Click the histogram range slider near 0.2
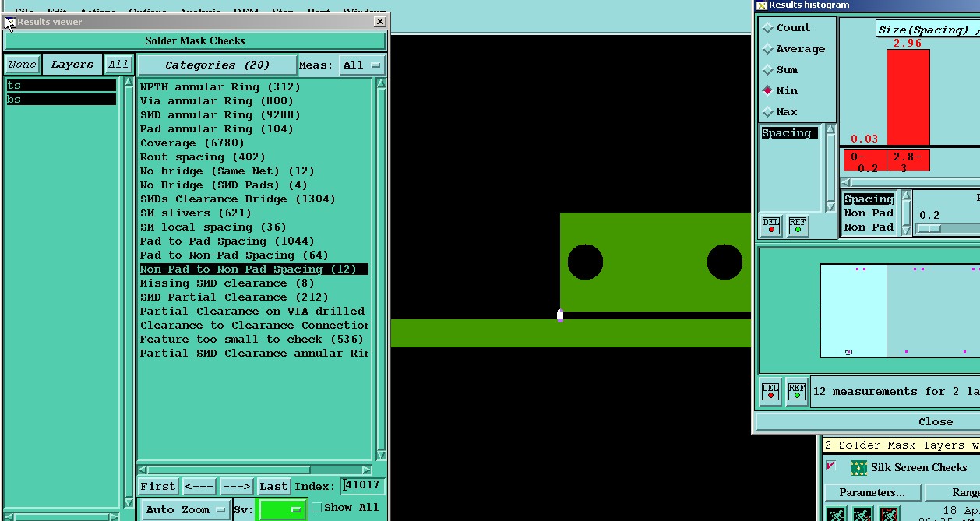Screen dimensions: 980x521 click(929, 228)
